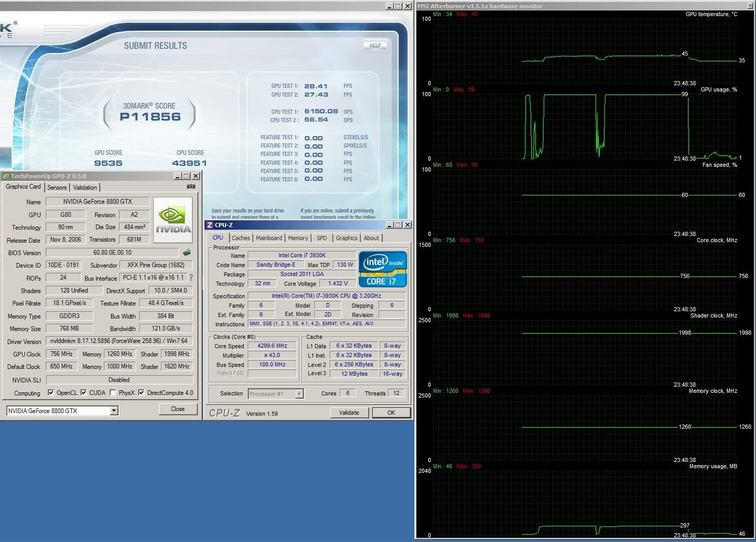The width and height of the screenshot is (756, 542).
Task: Click the Memory Size value 768 MB
Action: click(69, 328)
